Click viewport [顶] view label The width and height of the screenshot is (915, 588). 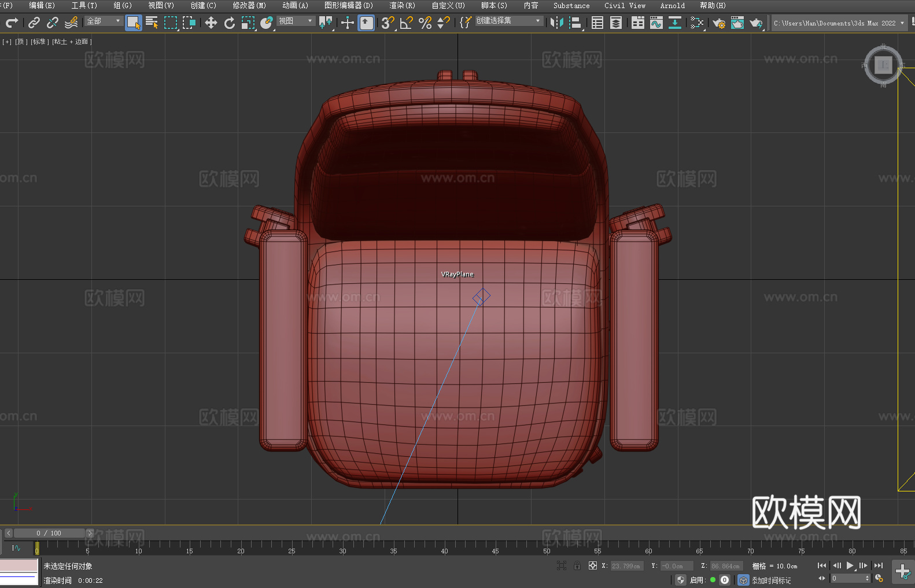(21, 42)
